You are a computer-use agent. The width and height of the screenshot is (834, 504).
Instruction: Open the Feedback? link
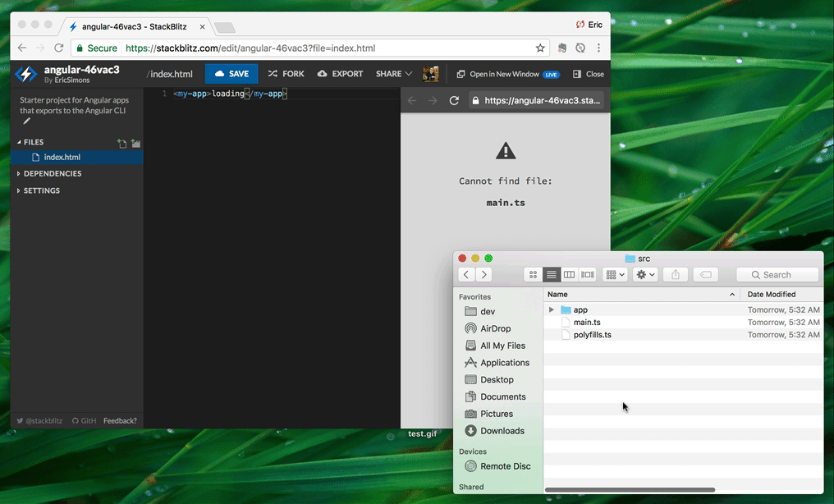(x=120, y=420)
